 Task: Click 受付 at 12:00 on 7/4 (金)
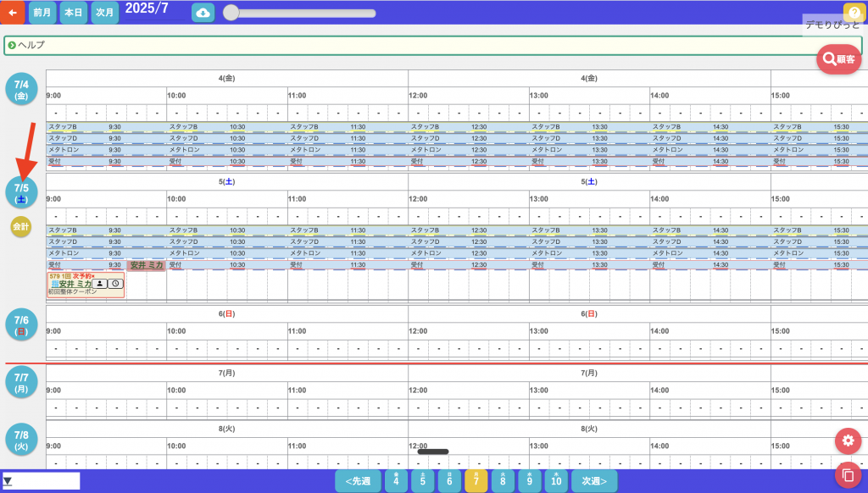coord(417,162)
